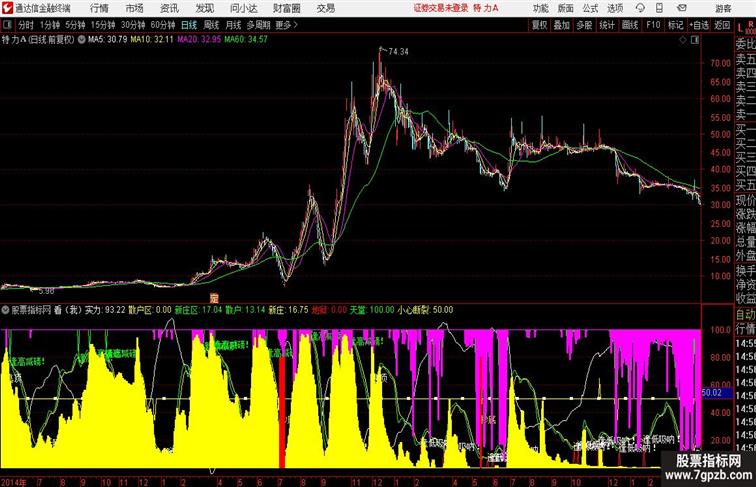Switch to the 分时 chart period
The image size is (756, 487).
[26, 25]
